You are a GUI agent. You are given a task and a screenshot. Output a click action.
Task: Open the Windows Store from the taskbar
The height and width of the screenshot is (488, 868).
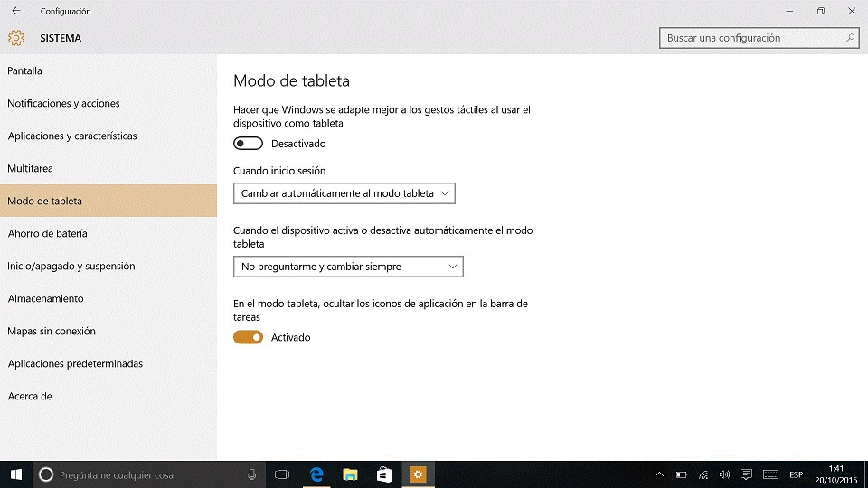[383, 474]
